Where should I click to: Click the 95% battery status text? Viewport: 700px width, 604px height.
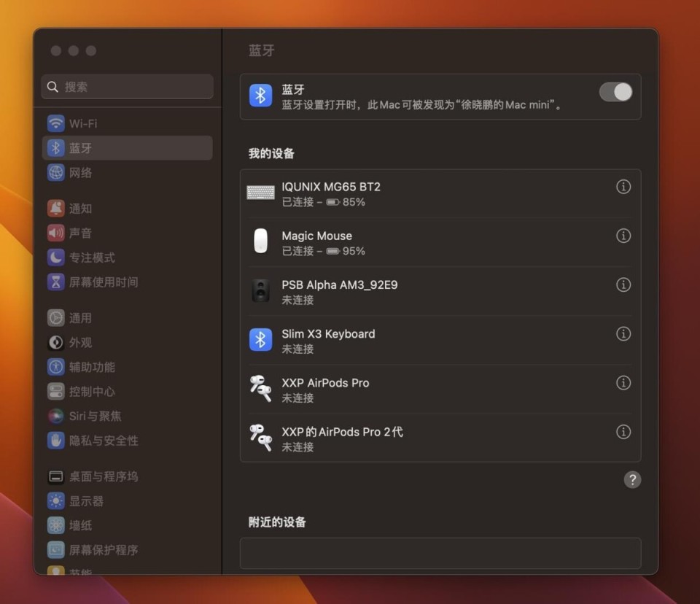click(354, 252)
